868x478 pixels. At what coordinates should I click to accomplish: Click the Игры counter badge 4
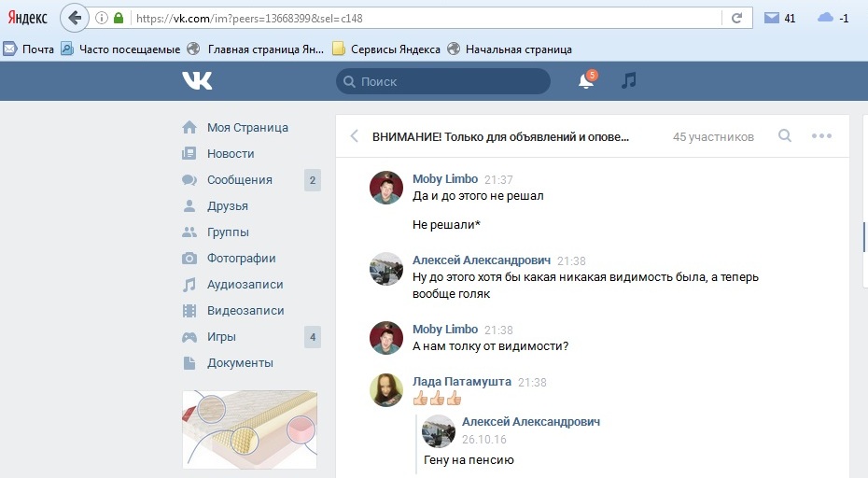click(313, 337)
